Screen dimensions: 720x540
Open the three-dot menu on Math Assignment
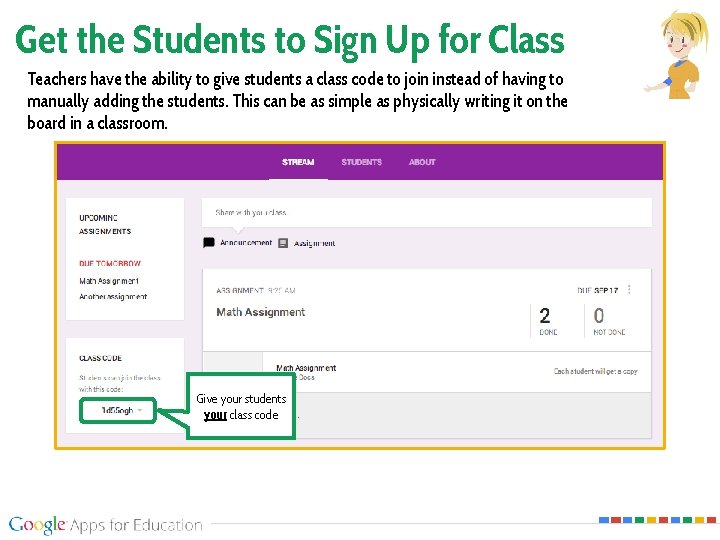(629, 290)
